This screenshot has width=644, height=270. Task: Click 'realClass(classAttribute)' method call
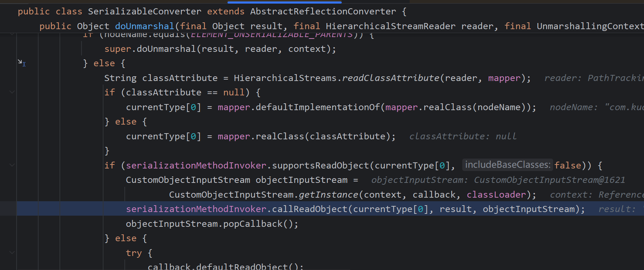[323, 136]
